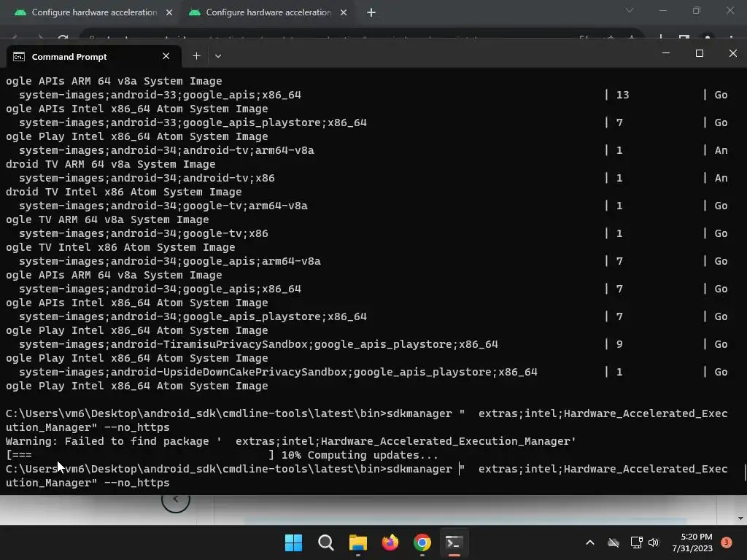Click version number 13 in the list
Screen dimensions: 747x560
click(623, 96)
